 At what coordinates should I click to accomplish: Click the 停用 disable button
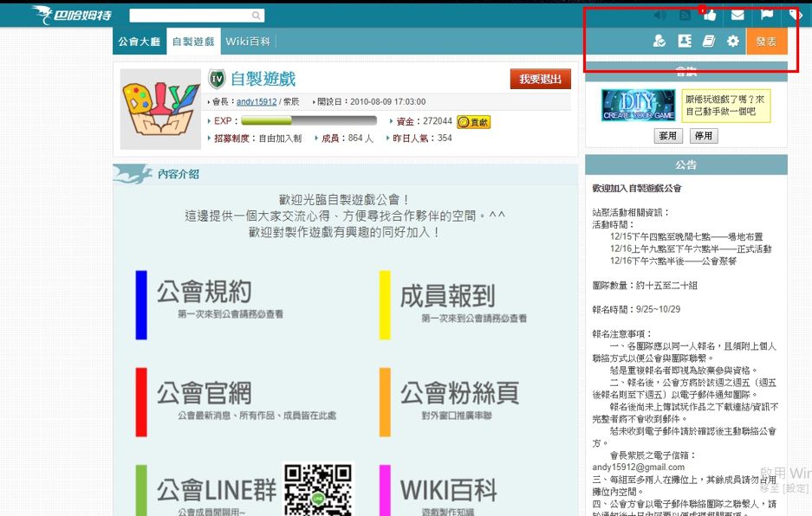point(703,136)
